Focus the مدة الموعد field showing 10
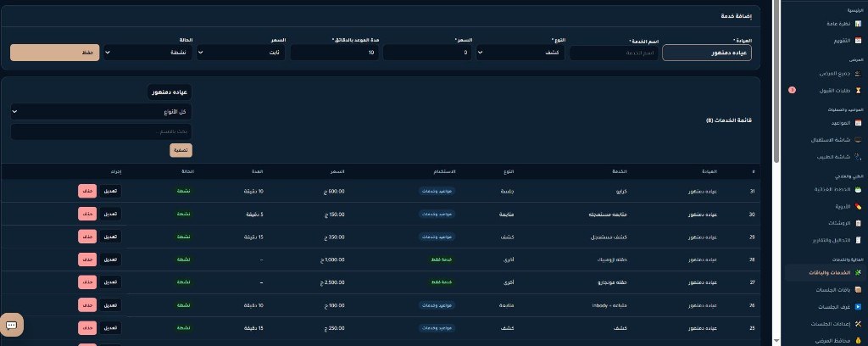Viewport: 868px width, 346px height. tap(334, 53)
